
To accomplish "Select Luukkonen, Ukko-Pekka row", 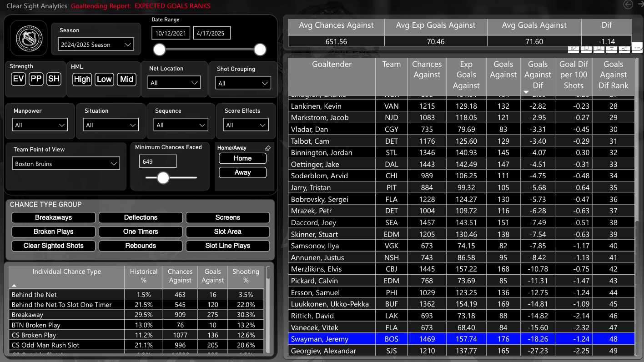I will [x=461, y=304].
